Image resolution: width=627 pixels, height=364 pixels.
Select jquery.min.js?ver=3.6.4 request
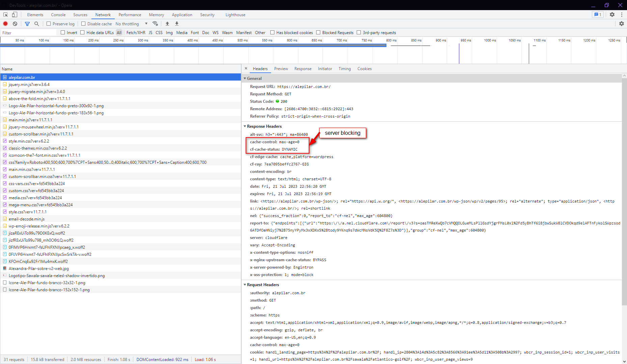(29, 85)
